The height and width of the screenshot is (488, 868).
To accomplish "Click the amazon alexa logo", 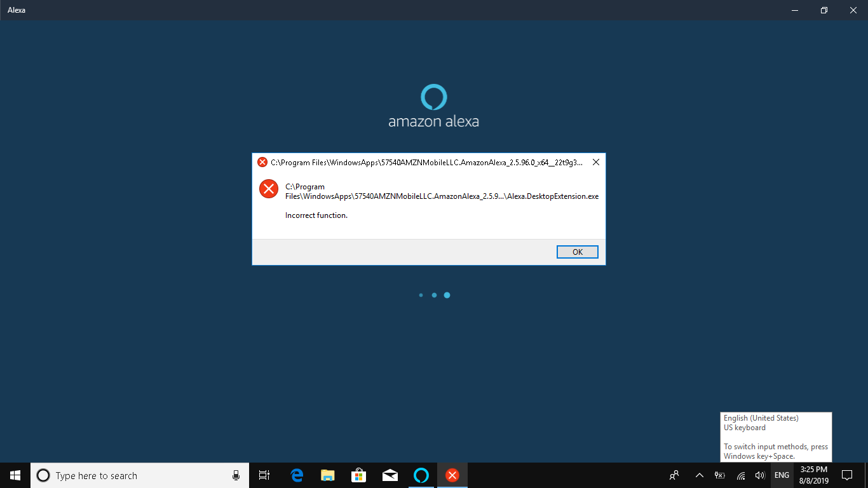I will 434,105.
